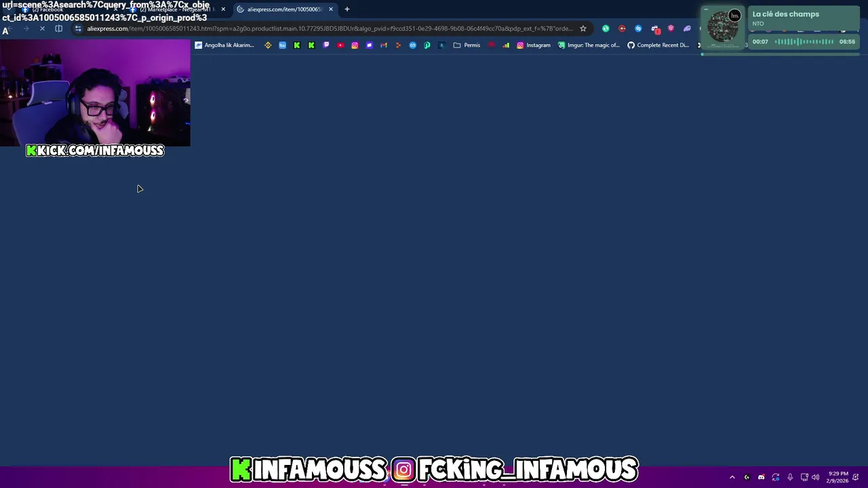Open microphone settings from tray

[790, 477]
